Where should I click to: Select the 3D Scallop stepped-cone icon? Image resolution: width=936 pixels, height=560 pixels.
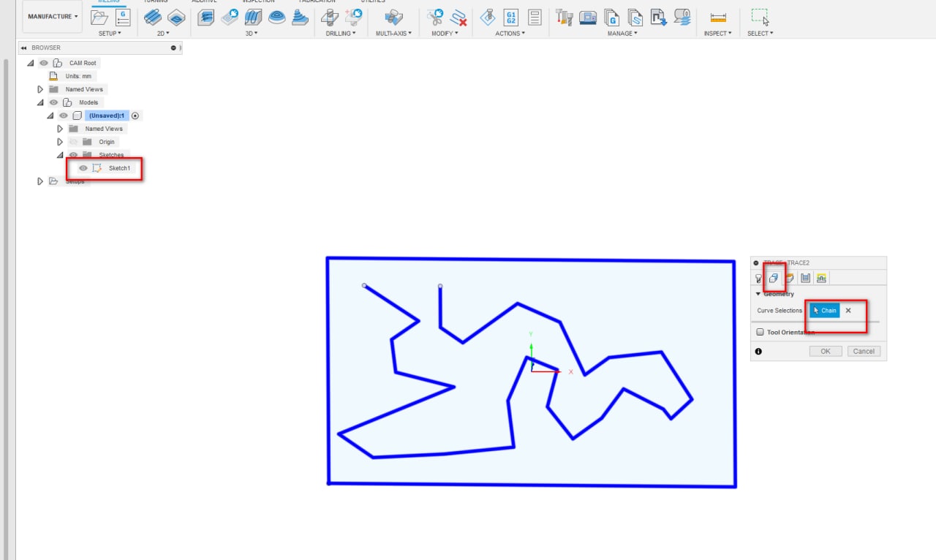(x=299, y=18)
